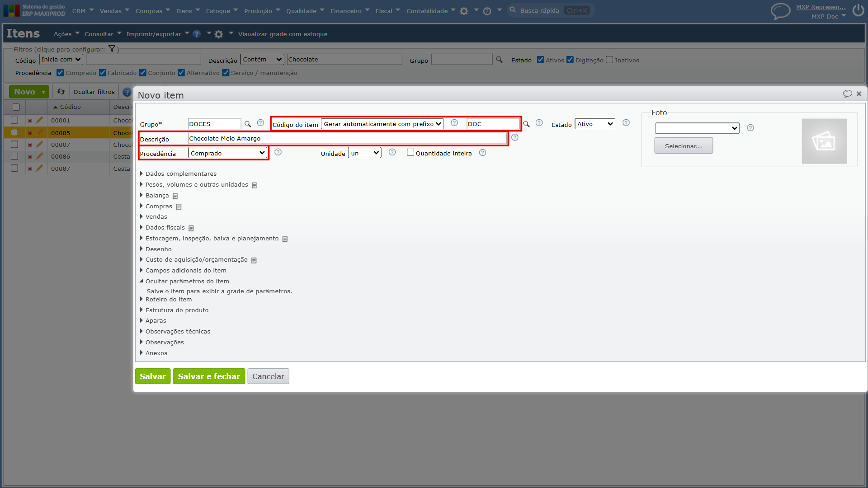Toggle the select-all checkbox in grid header
Image resolution: width=868 pixels, height=488 pixels.
pos(16,107)
